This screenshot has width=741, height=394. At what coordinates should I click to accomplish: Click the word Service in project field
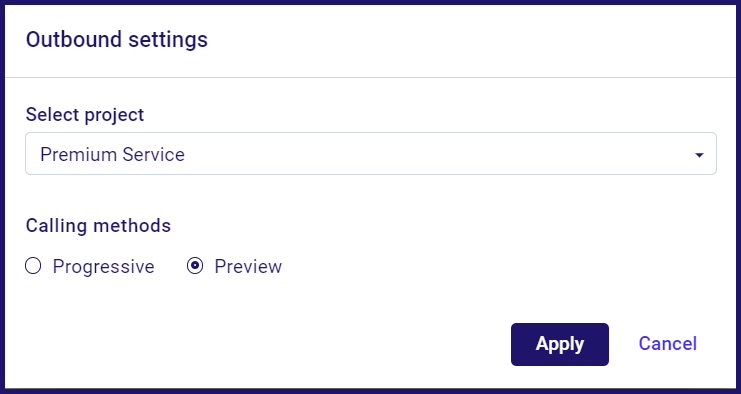pos(154,154)
